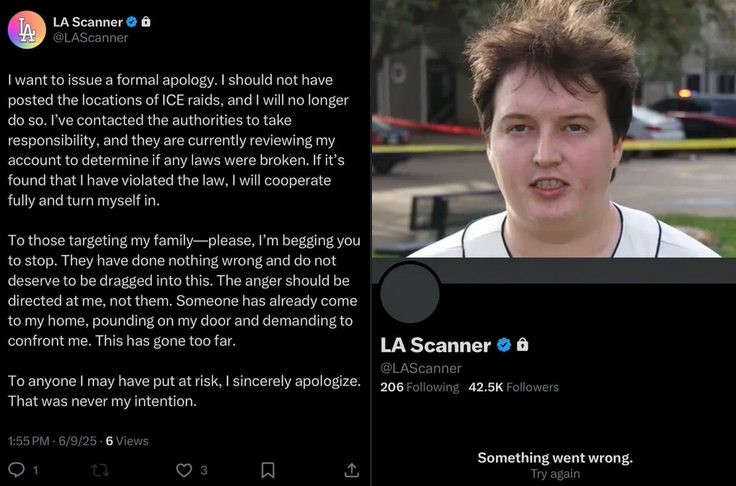This screenshot has height=486, width=736.
Task: Open the blank circular profile picture
Action: point(410,293)
